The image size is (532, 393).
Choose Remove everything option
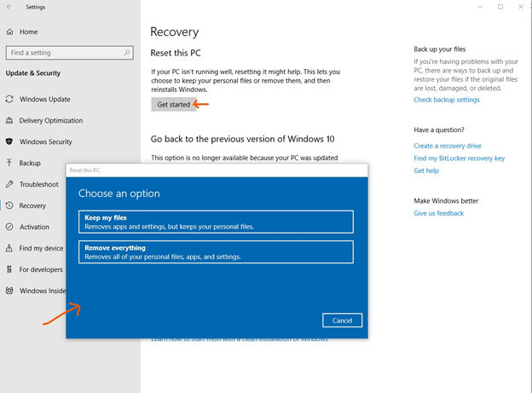pyautogui.click(x=216, y=251)
